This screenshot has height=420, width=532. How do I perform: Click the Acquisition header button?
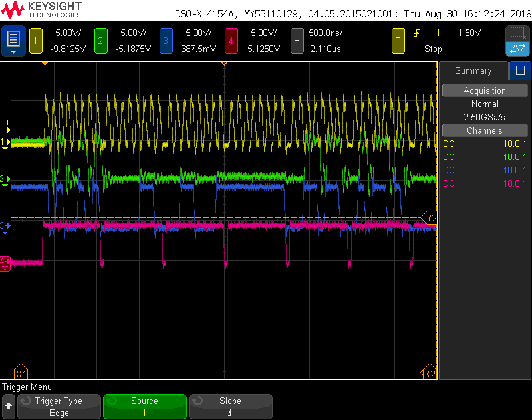(485, 90)
